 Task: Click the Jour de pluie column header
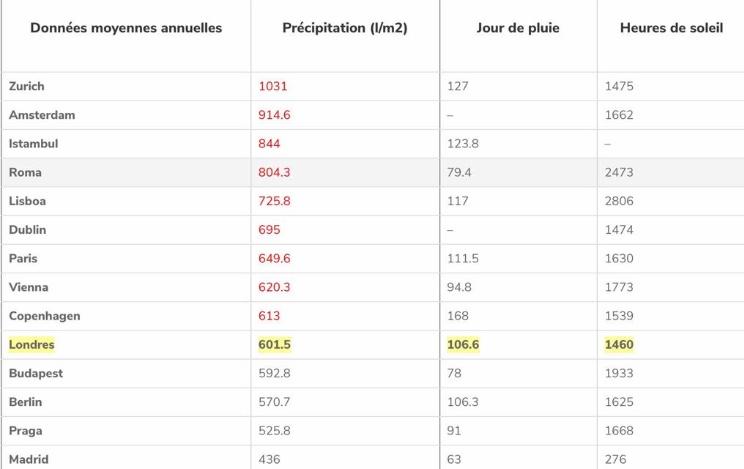coord(518,28)
